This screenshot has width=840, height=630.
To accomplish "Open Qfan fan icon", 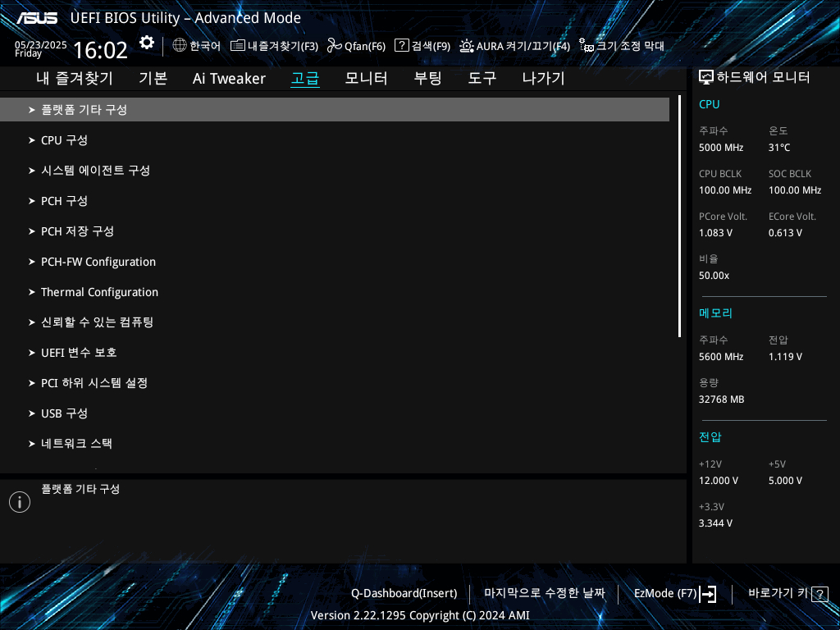I will pos(335,46).
